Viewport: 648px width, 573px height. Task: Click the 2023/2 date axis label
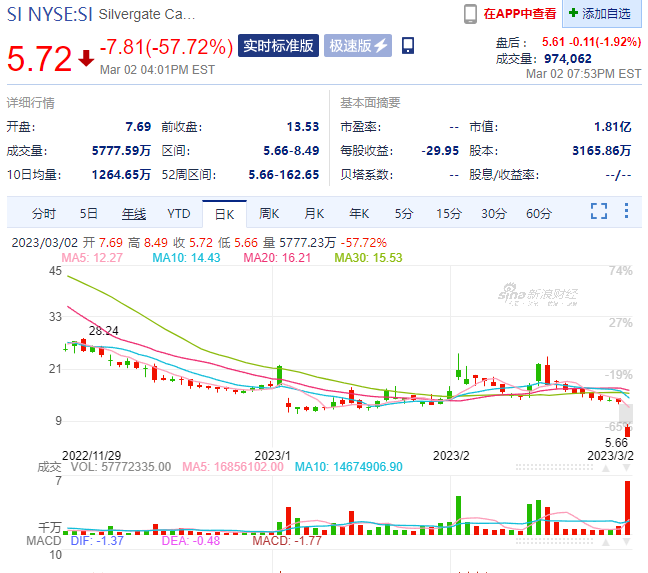(x=451, y=455)
